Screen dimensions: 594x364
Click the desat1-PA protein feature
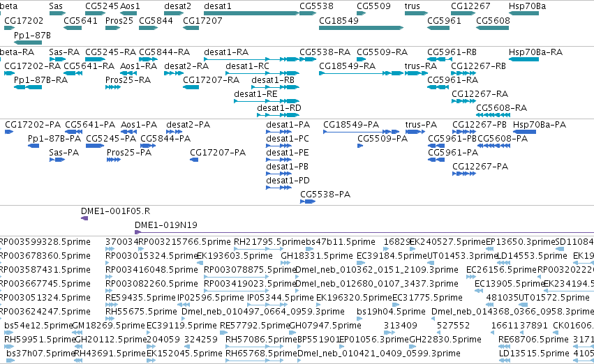[x=279, y=132]
